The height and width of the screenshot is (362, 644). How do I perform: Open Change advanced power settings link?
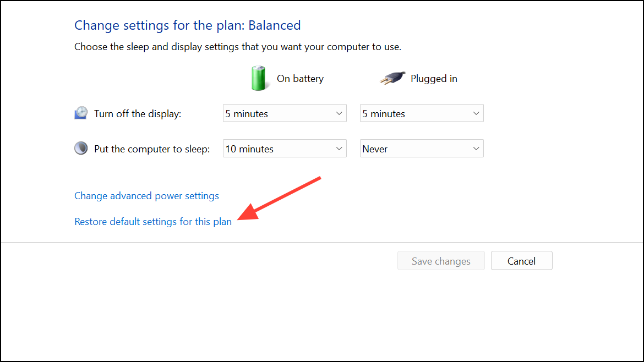146,196
